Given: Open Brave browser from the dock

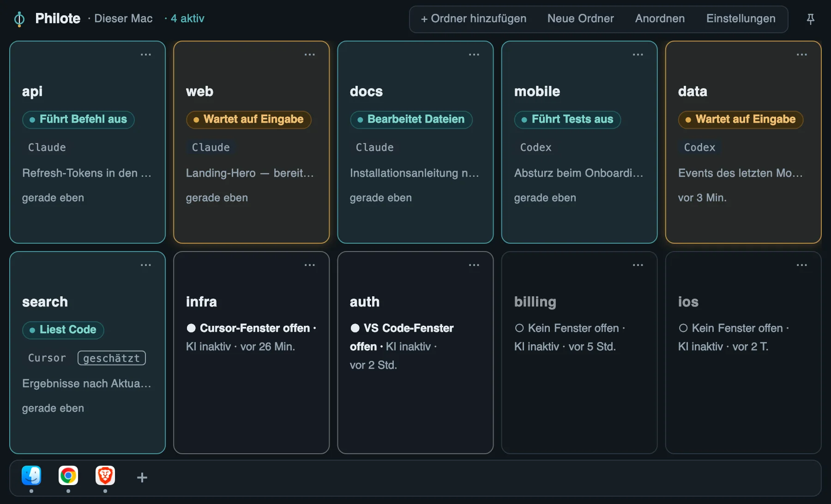Looking at the screenshot, I should [105, 475].
